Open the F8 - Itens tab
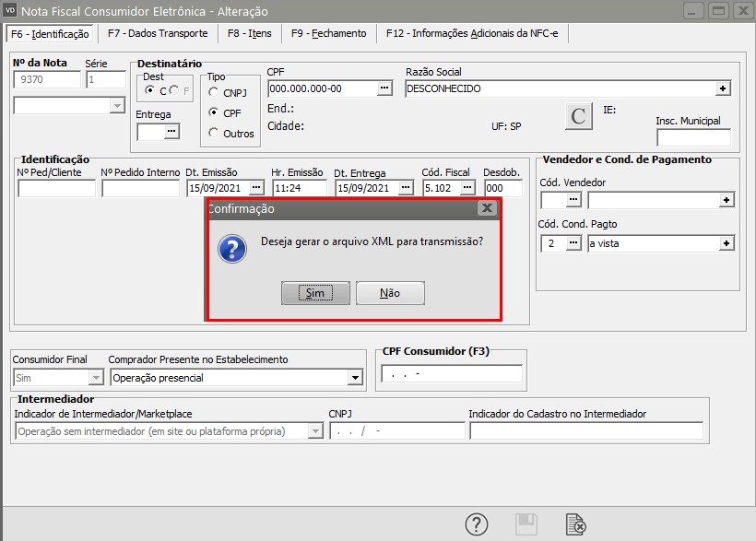This screenshot has height=541, width=756. point(250,33)
